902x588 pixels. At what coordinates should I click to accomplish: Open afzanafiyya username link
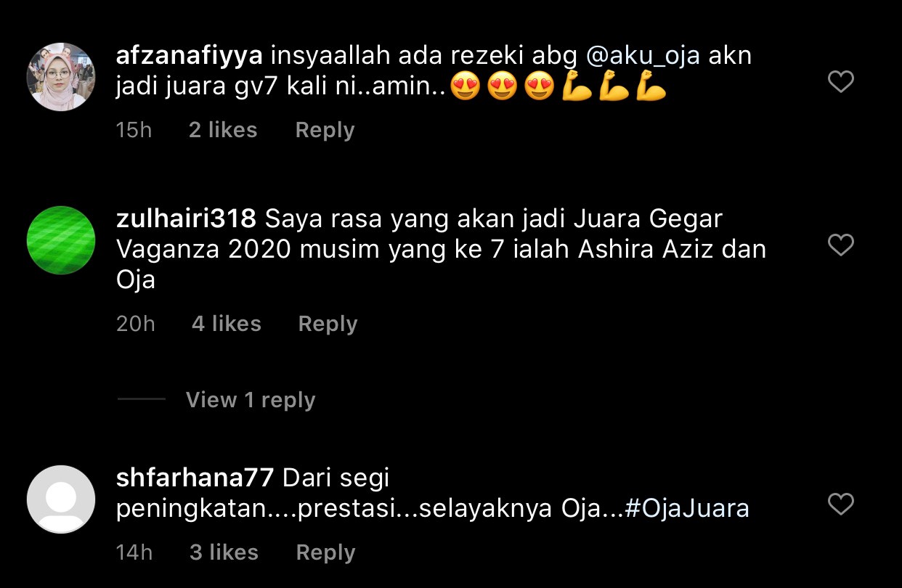[189, 56]
